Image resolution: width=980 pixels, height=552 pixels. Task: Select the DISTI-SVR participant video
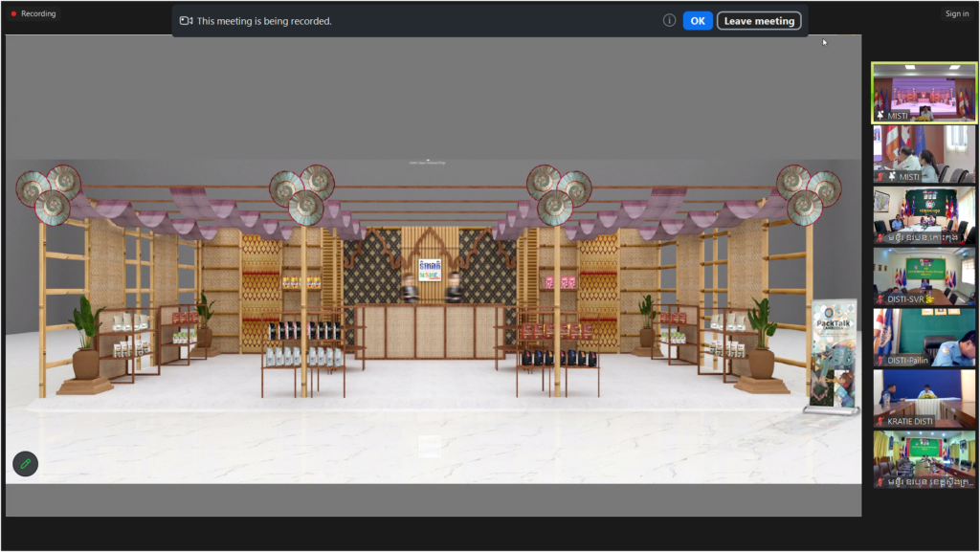point(924,276)
